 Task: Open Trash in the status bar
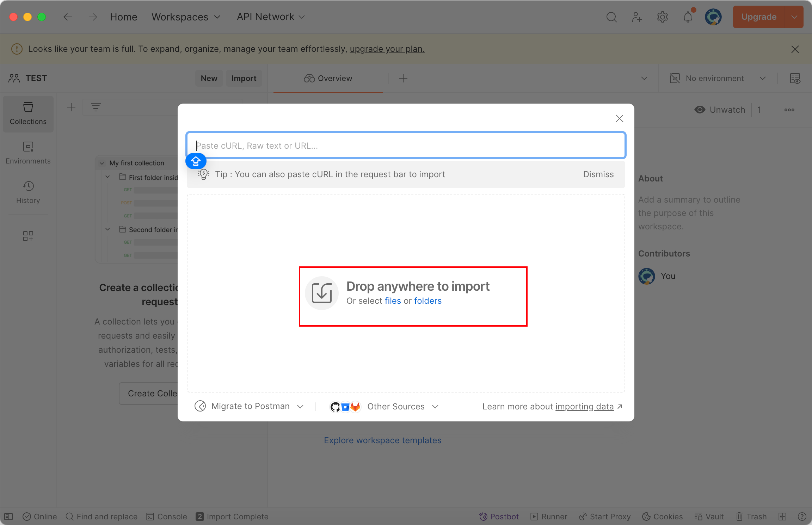pyautogui.click(x=751, y=517)
